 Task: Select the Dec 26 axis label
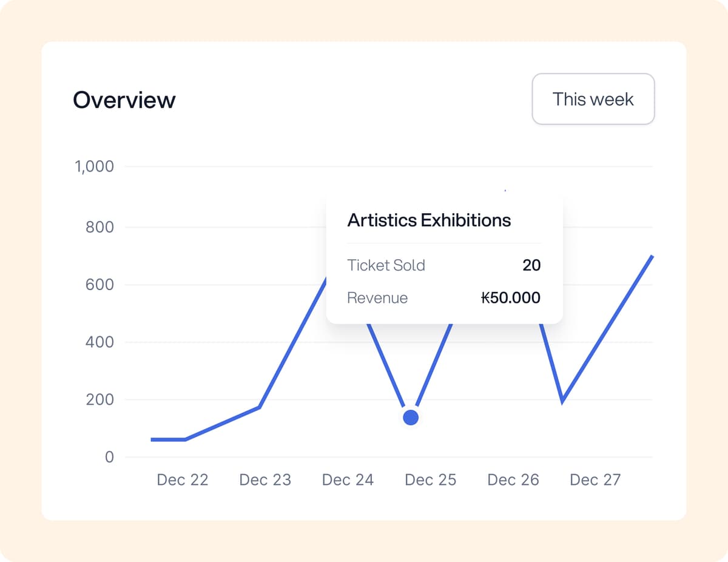(x=513, y=479)
